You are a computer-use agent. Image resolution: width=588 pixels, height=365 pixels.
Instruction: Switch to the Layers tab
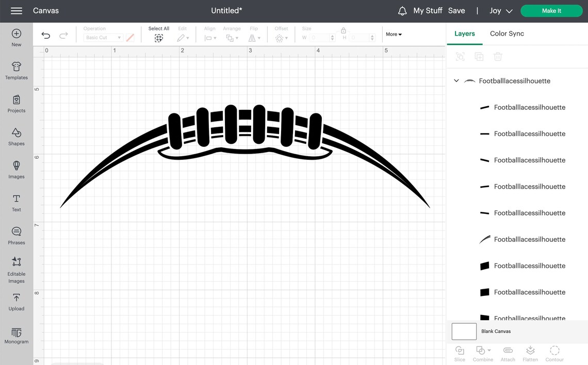(464, 33)
